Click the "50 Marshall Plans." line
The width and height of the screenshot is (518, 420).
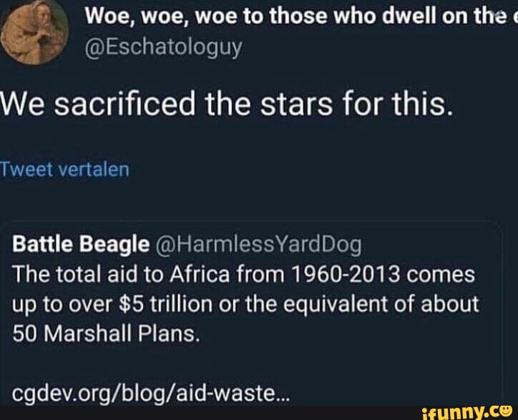click(x=106, y=333)
